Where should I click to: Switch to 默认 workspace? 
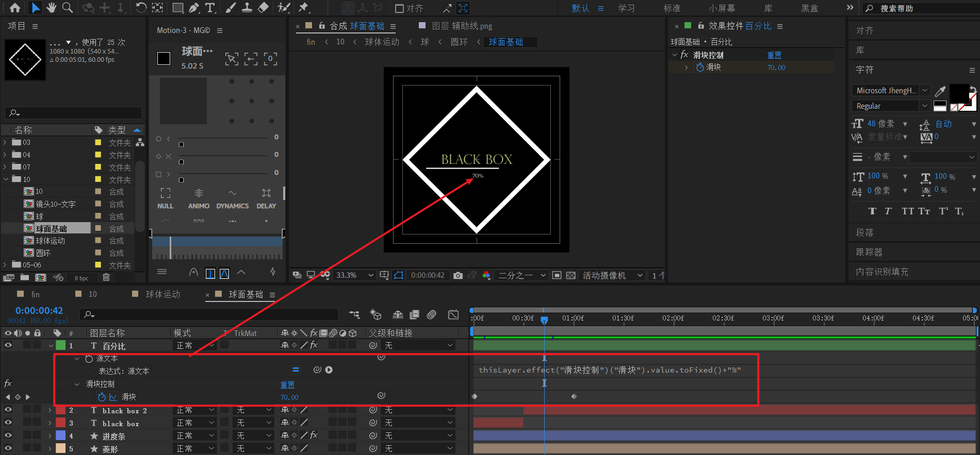click(x=581, y=8)
